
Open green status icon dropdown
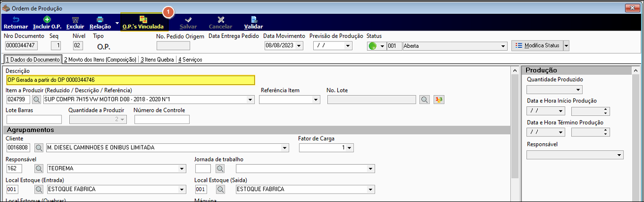(382, 46)
